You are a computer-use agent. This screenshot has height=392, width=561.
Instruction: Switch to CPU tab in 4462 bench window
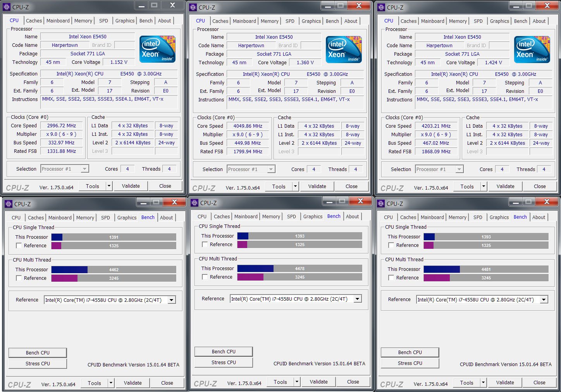coord(16,218)
